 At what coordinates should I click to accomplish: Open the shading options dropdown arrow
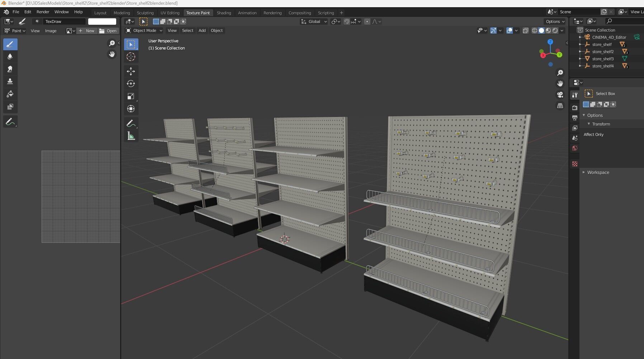(x=562, y=30)
